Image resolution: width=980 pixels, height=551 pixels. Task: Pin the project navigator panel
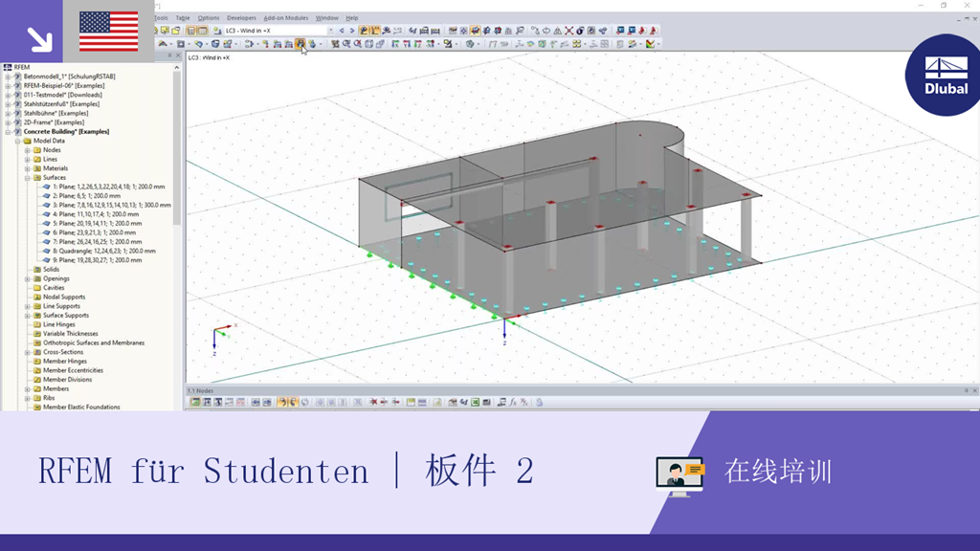pos(169,55)
